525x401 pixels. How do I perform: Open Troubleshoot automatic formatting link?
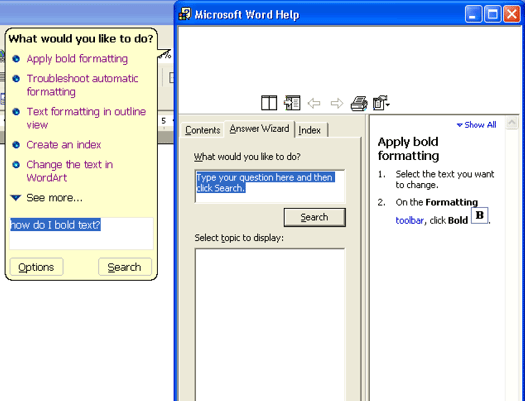pos(82,85)
